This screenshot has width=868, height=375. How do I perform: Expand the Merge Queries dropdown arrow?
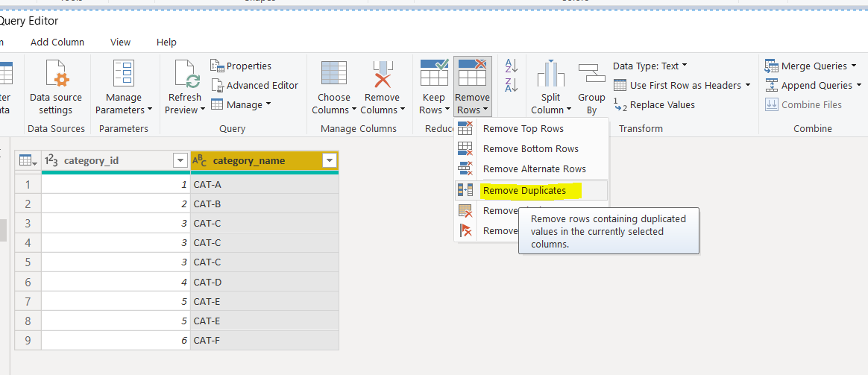pyautogui.click(x=854, y=66)
